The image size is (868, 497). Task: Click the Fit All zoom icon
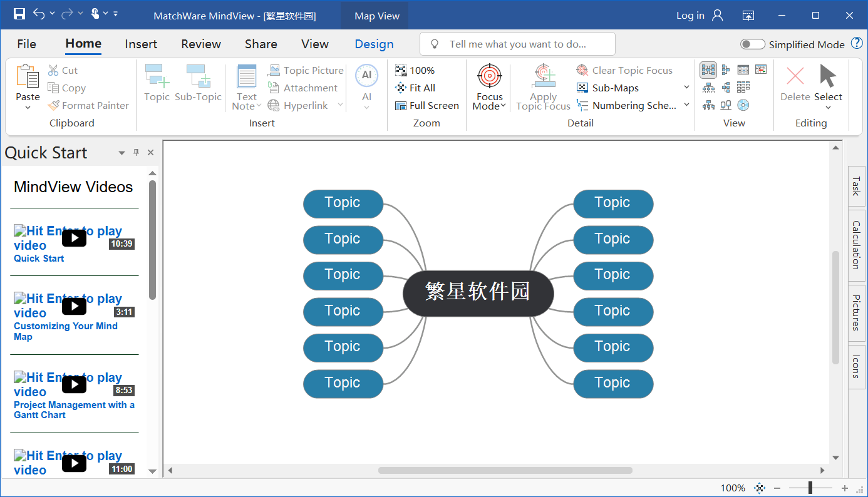click(x=401, y=88)
